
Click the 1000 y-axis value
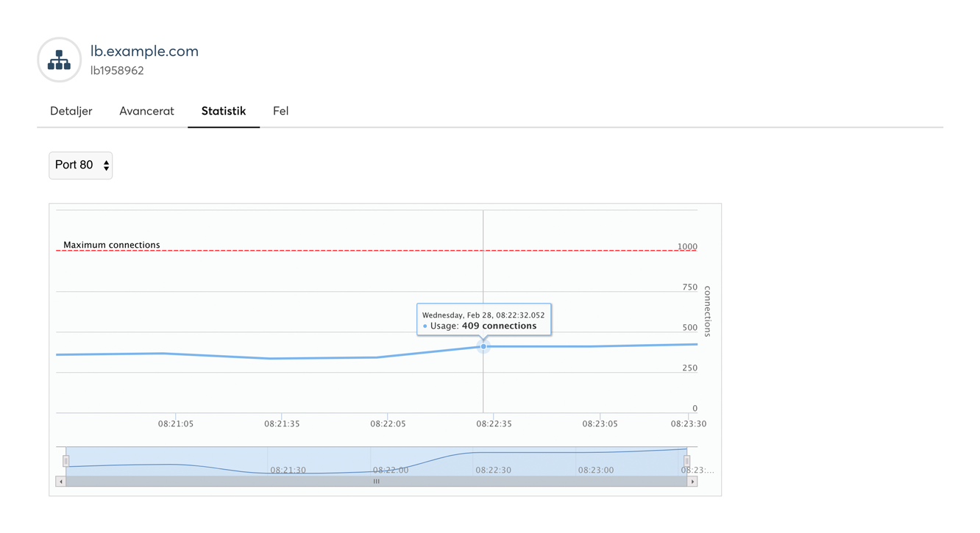687,247
